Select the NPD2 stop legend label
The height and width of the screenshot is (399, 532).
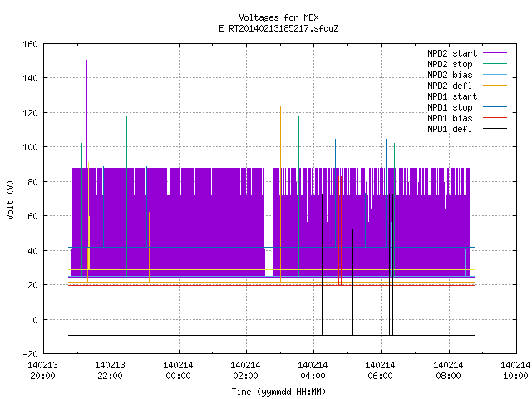pyautogui.click(x=450, y=64)
